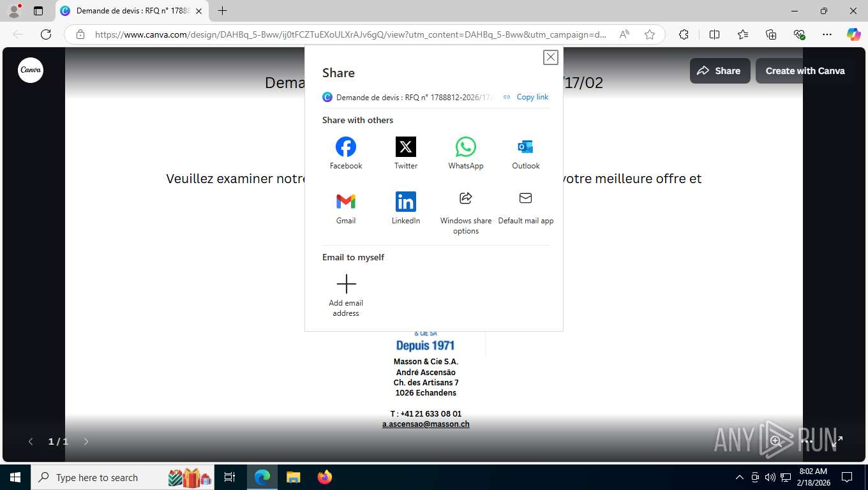868x490 pixels.
Task: Open Windows share options
Action: [466, 213]
